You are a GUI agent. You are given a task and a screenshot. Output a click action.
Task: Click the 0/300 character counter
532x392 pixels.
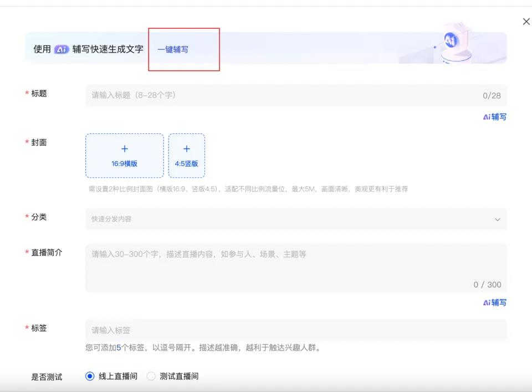486,284
